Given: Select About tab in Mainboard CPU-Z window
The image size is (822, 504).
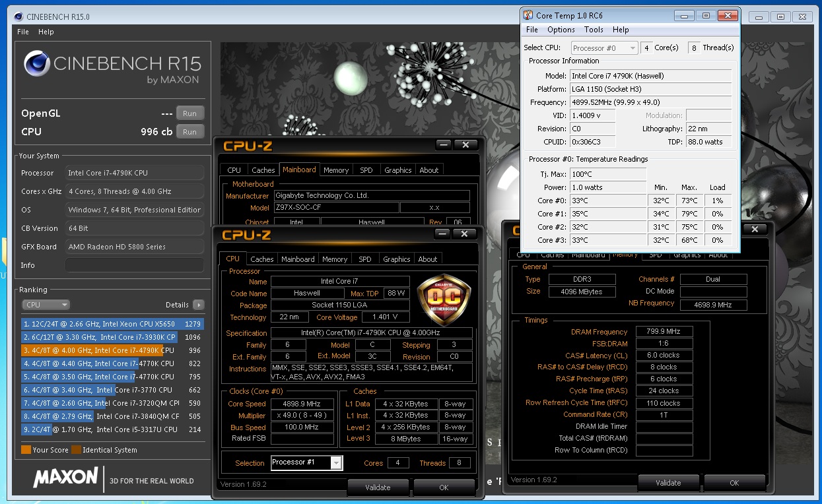Looking at the screenshot, I should coord(429,170).
